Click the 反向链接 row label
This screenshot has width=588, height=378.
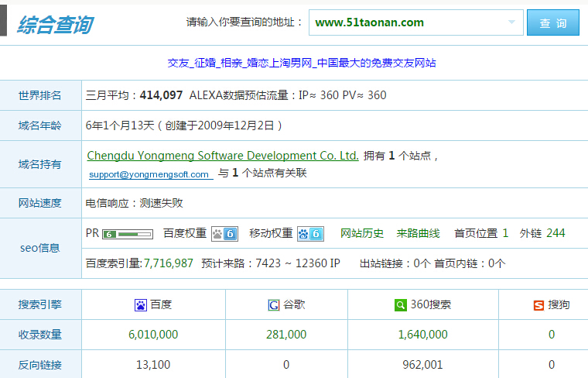coord(40,365)
